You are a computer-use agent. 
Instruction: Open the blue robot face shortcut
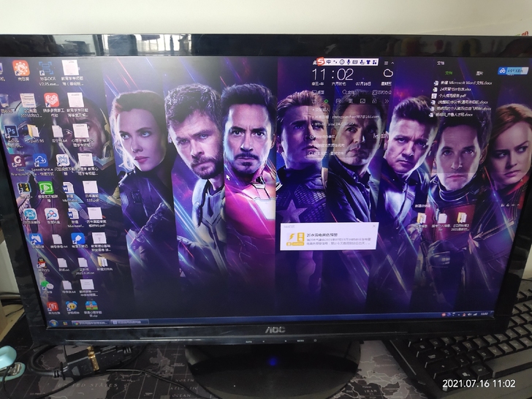click(x=30, y=214)
